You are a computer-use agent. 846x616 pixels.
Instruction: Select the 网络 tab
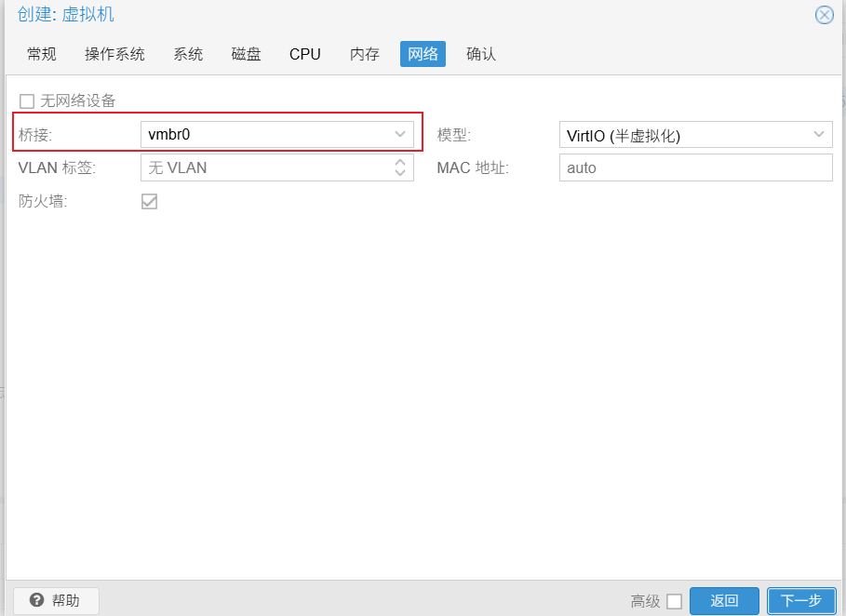(423, 54)
